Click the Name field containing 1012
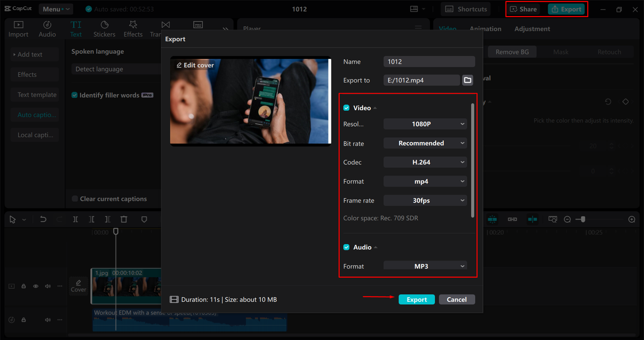This screenshot has height=340, width=644. [x=429, y=61]
